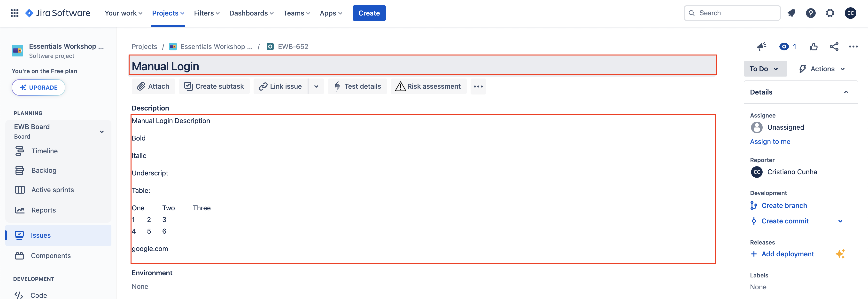Open the issue more actions ellipsis
This screenshot has height=299, width=868.
[x=853, y=47]
